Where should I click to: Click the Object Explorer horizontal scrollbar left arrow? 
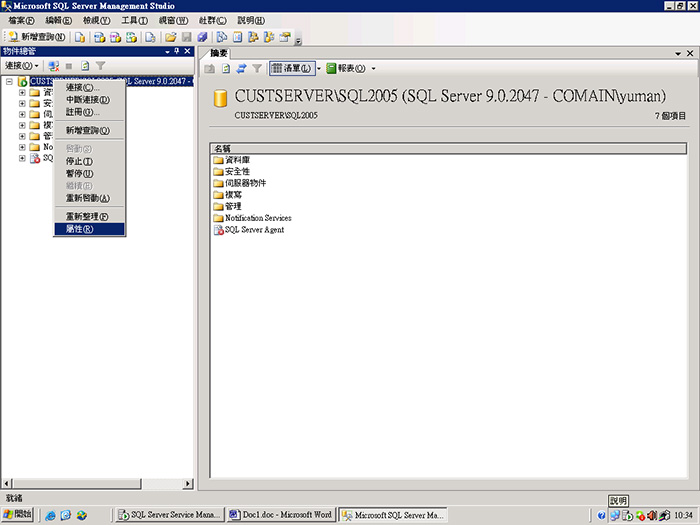coord(6,483)
